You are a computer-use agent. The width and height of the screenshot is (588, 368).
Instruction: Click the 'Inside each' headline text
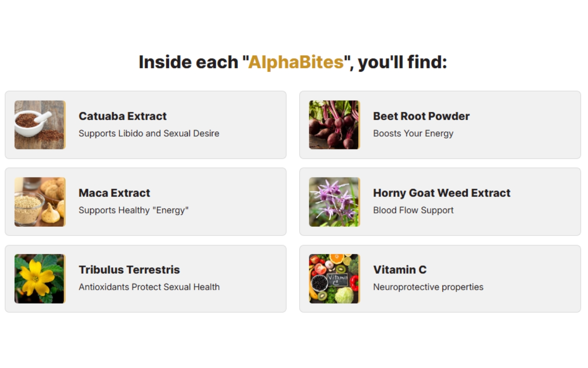coord(188,62)
